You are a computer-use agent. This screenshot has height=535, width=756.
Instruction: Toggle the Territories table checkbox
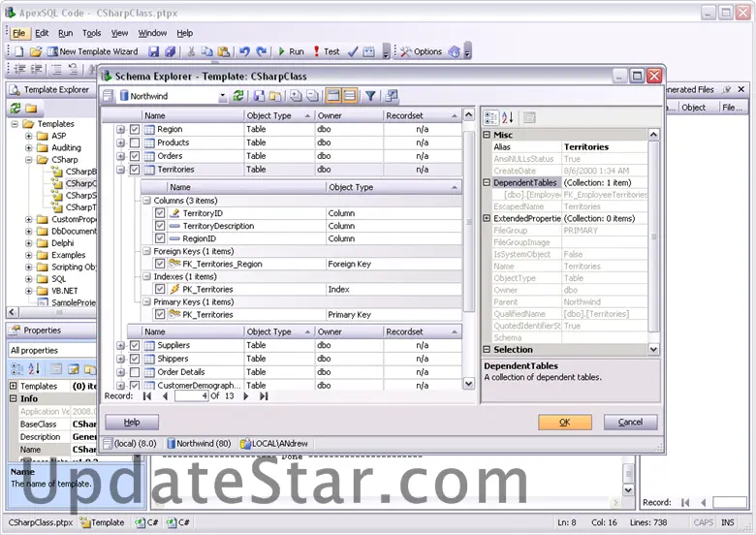click(x=135, y=170)
